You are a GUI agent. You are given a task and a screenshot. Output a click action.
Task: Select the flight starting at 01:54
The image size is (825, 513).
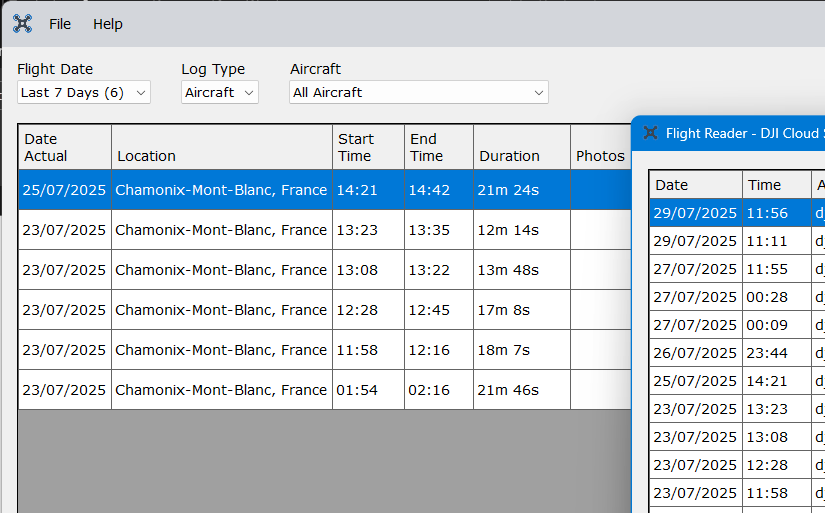(x=221, y=390)
